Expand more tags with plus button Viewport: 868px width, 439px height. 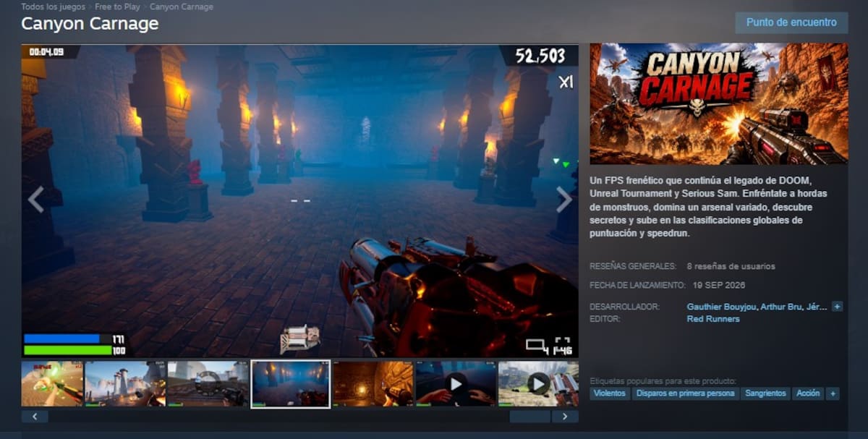[x=833, y=393]
